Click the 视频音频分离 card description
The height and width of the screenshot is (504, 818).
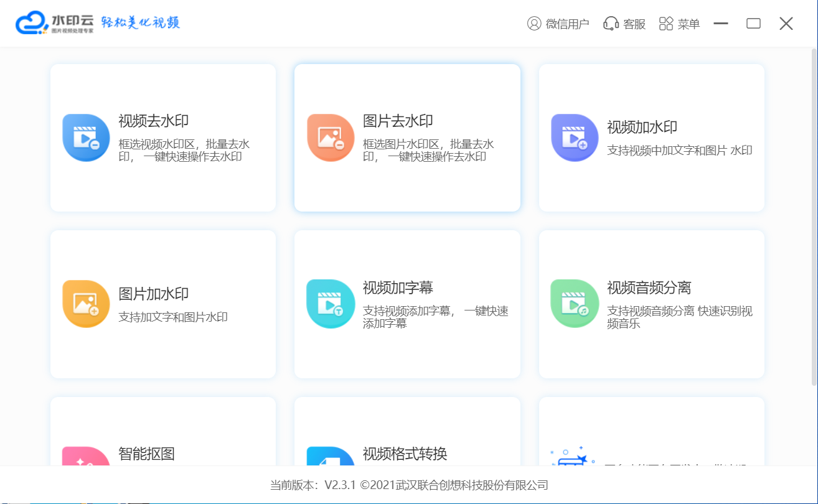(680, 317)
